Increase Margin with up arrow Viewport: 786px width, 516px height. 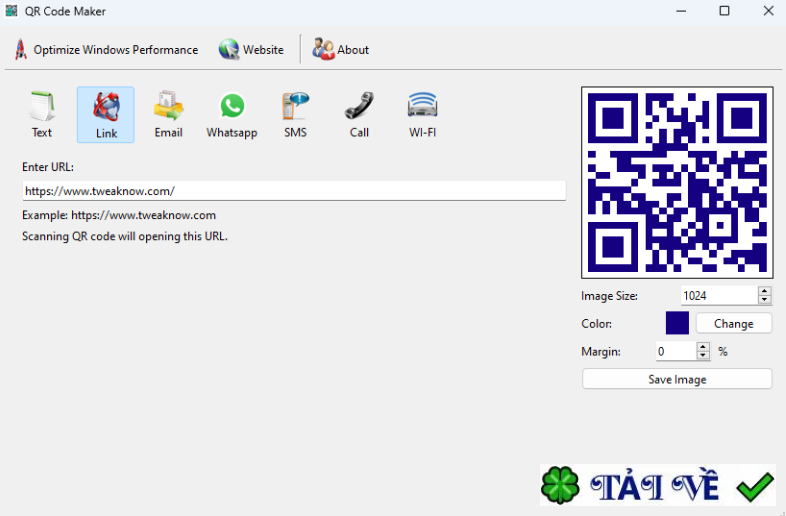click(x=703, y=347)
